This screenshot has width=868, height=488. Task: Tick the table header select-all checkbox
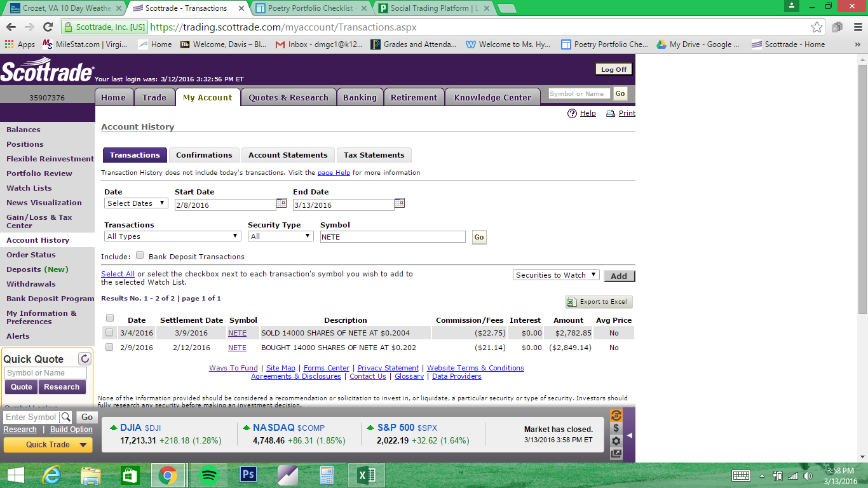[x=110, y=318]
